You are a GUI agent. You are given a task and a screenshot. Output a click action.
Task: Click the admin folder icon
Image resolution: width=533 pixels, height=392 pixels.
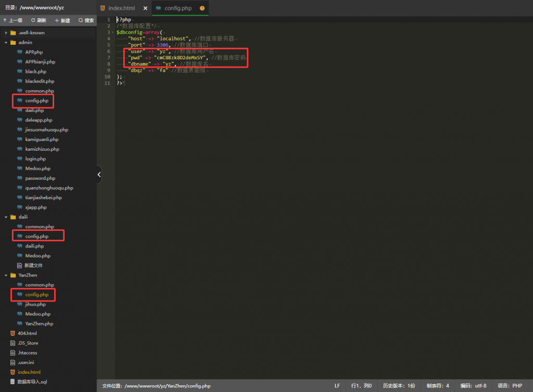pyautogui.click(x=13, y=43)
